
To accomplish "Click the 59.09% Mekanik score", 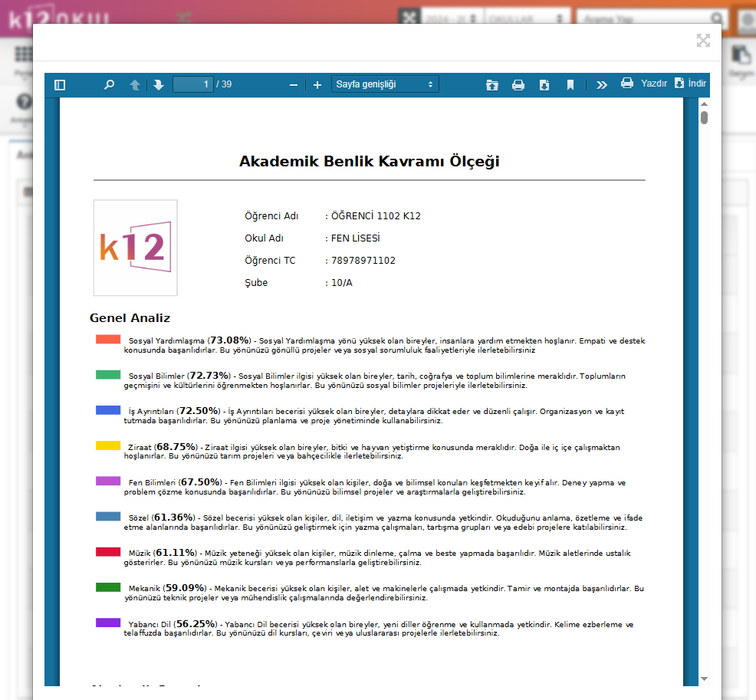I will pos(186,587).
